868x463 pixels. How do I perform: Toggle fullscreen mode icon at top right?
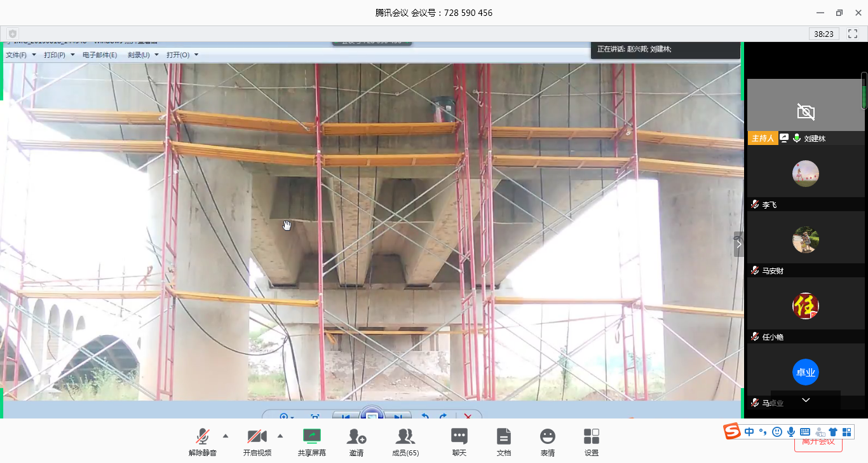[x=853, y=34]
